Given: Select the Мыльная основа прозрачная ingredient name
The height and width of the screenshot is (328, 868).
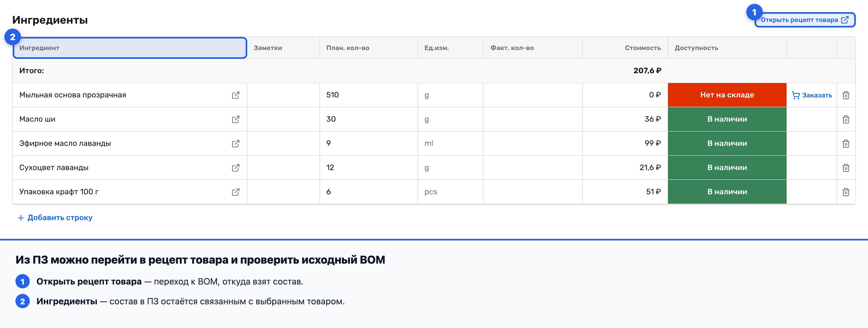Looking at the screenshot, I should point(72,95).
